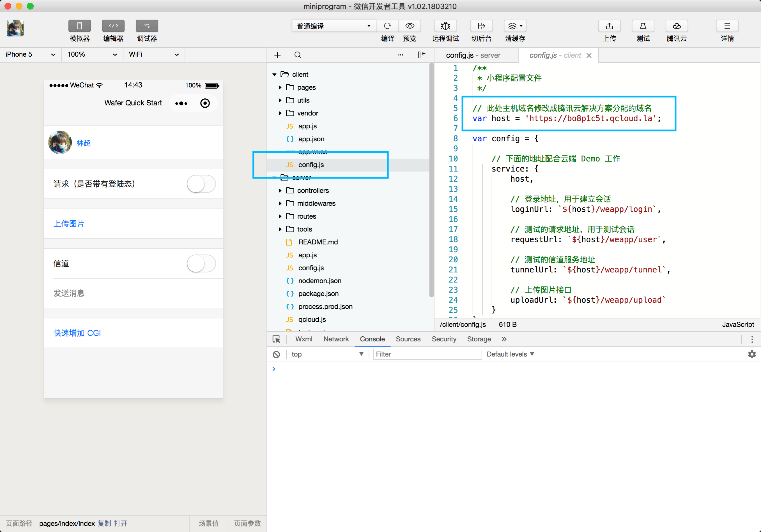Click the 快速增加 CGI link
761x532 pixels.
tap(77, 333)
